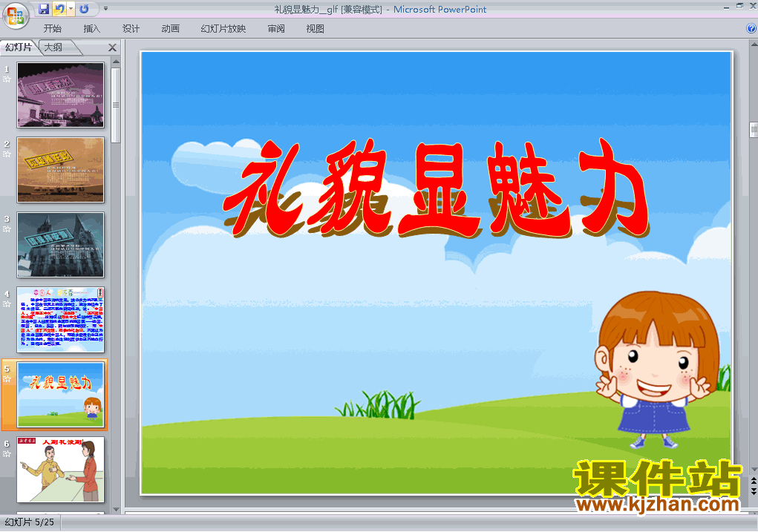Click main slide area scroll up arrow

pyautogui.click(x=754, y=45)
